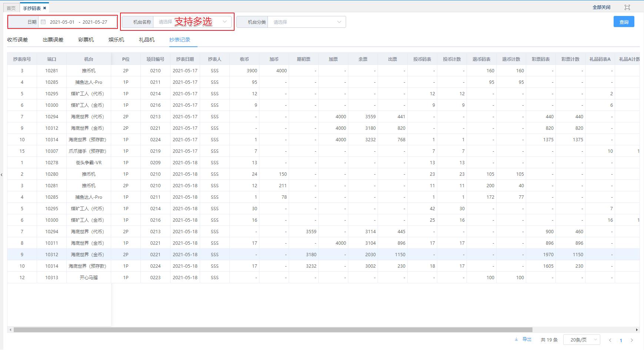The width and height of the screenshot is (644, 350).
Task: Click the 彩票码表 value 1970
Action: tap(548, 254)
